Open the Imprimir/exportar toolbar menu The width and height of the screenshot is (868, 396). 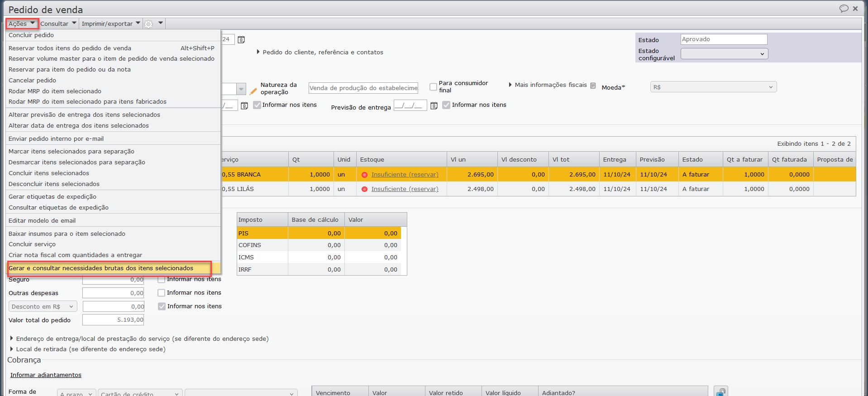pos(110,24)
